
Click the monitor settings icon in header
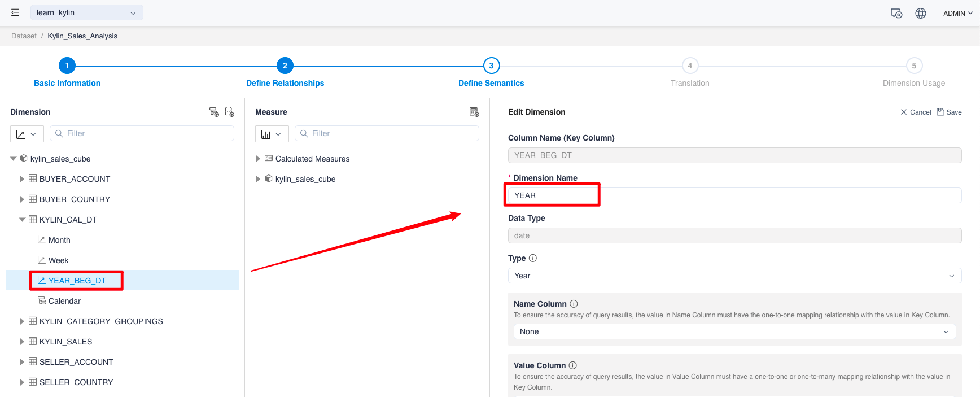point(896,13)
